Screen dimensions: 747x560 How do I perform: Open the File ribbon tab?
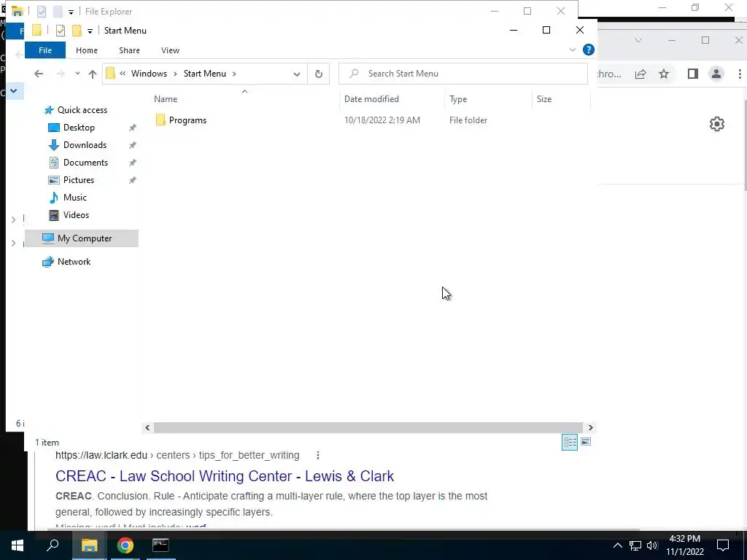click(x=45, y=50)
